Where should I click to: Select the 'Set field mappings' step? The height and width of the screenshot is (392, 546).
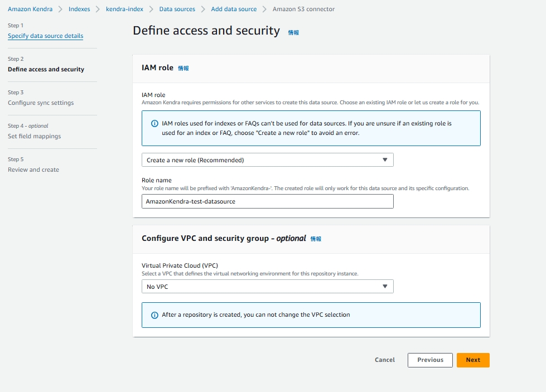click(35, 137)
